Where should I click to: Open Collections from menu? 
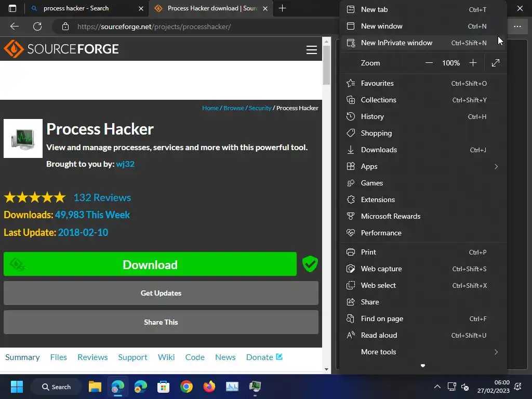[423, 100]
